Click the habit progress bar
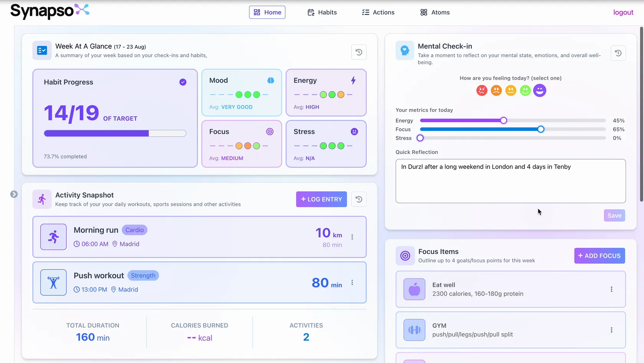Image resolution: width=644 pixels, height=363 pixels. [115, 133]
